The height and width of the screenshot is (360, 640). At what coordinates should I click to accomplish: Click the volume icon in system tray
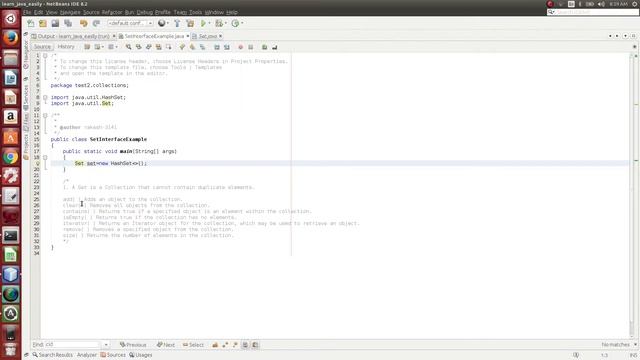point(601,4)
